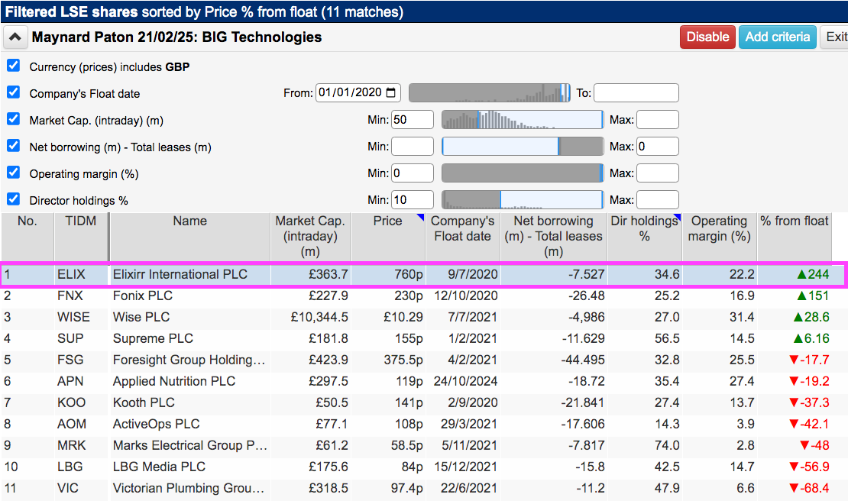Select the ActiveOps PLC name
Image resolution: width=848 pixels, height=504 pixels.
click(x=156, y=424)
